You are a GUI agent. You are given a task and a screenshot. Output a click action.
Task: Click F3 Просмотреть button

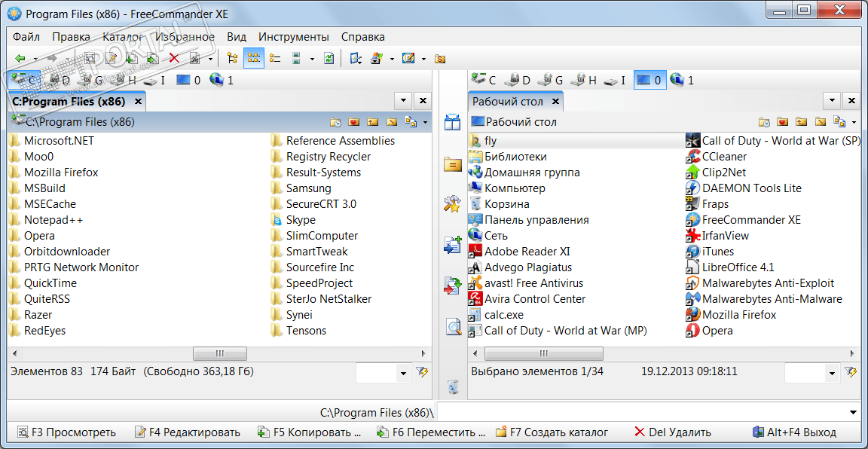tap(67, 432)
